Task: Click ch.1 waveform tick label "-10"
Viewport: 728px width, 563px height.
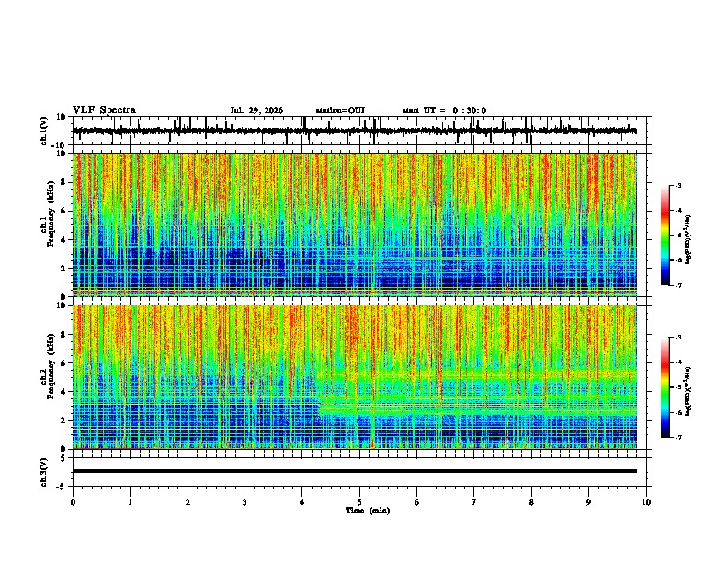Action: point(60,145)
